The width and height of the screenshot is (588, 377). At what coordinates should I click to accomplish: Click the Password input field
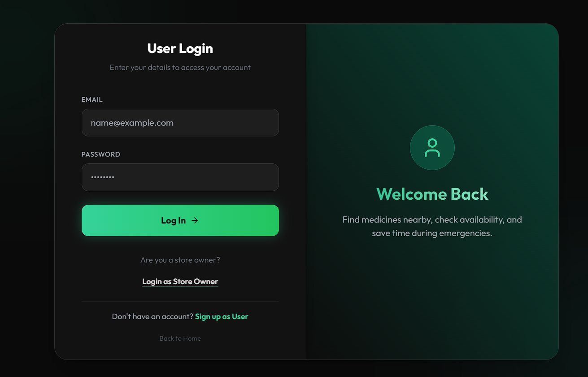click(180, 177)
